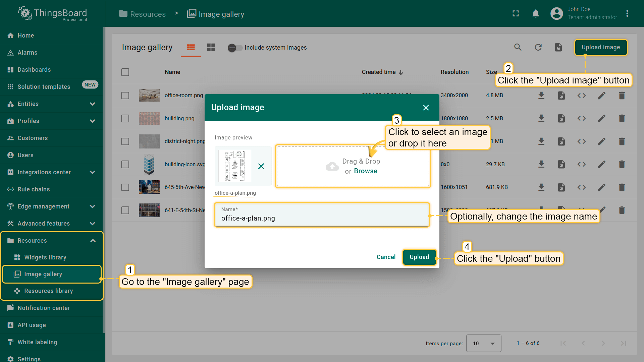
Task: Click the Browse link in drop zone
Action: point(366,171)
